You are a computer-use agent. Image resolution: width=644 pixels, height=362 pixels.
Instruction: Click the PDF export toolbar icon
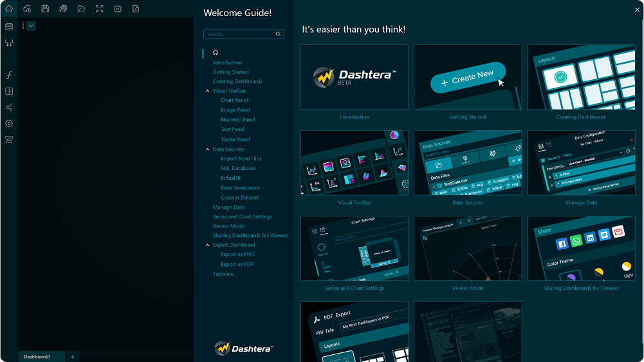pyautogui.click(x=136, y=8)
